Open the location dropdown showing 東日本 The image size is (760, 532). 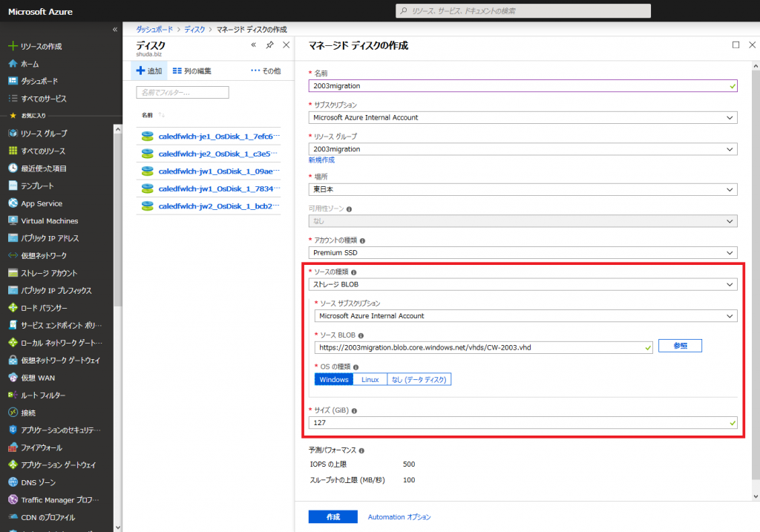tap(522, 189)
